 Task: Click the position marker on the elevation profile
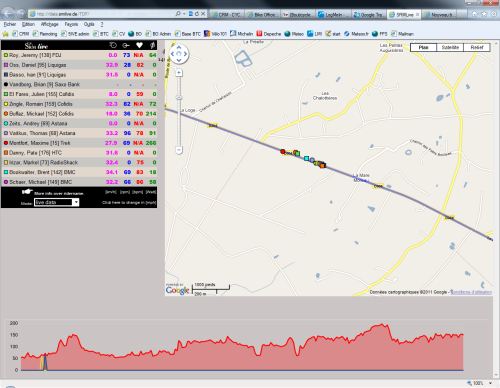[x=45, y=362]
